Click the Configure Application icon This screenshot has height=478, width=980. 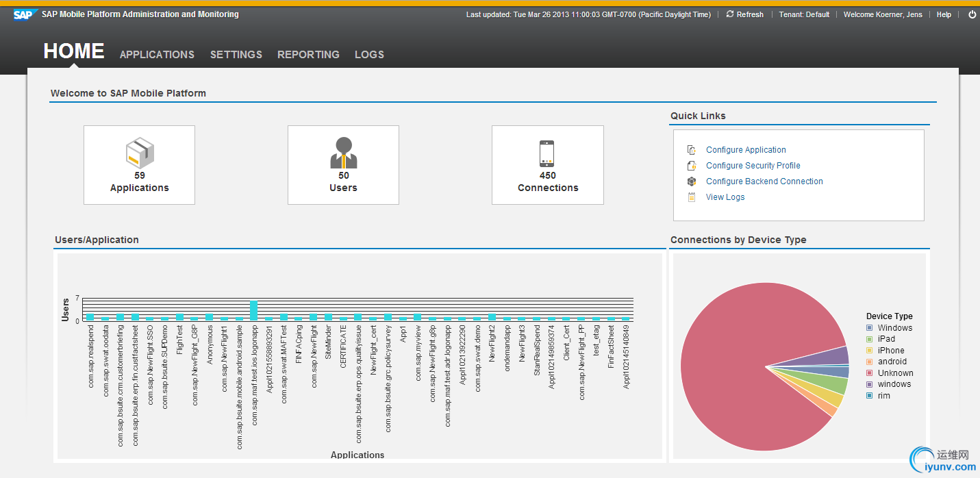click(x=692, y=150)
